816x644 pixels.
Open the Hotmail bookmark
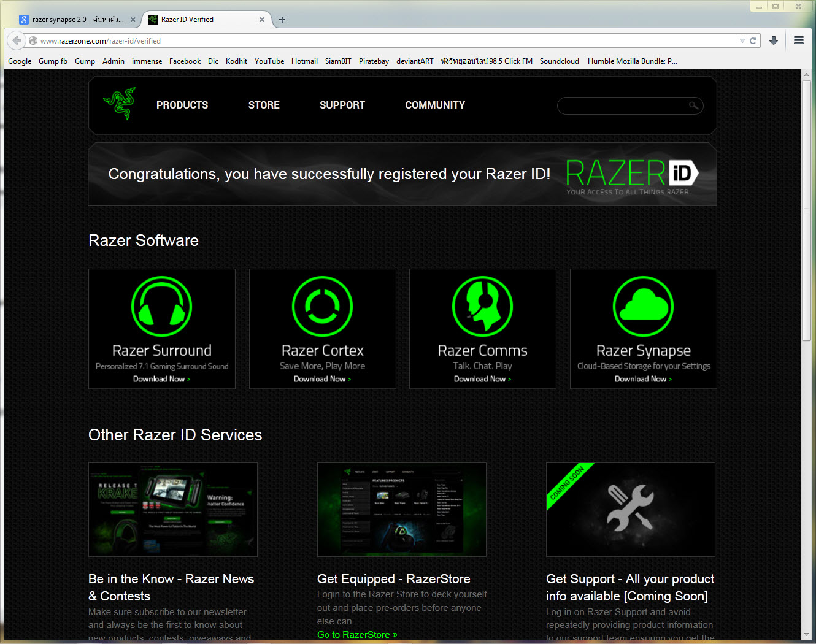(304, 61)
